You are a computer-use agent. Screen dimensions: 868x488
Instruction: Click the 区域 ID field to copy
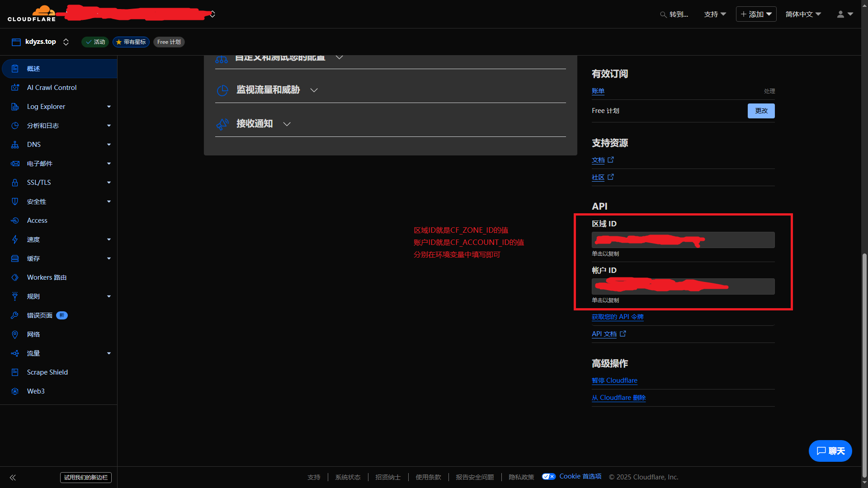[x=683, y=240]
